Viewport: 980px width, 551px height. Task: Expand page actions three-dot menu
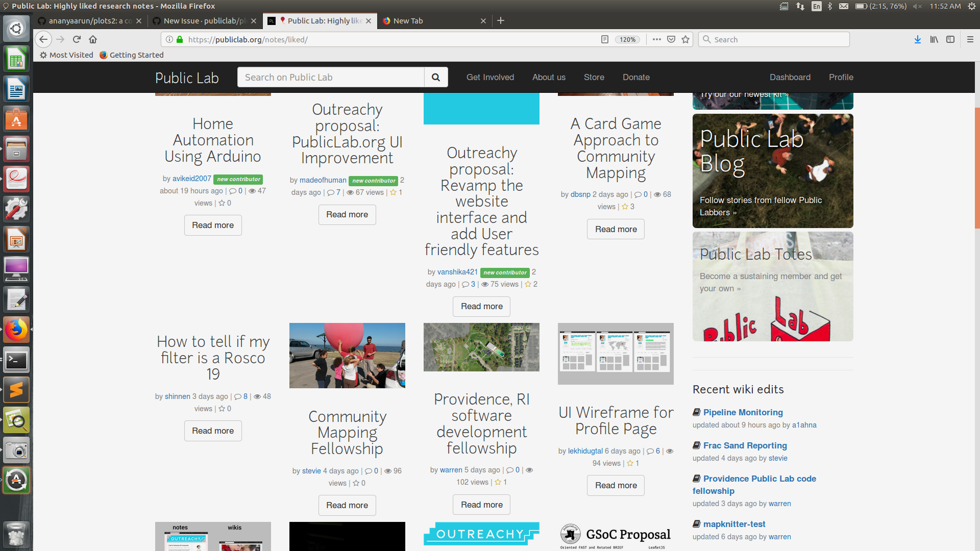pos(656,39)
